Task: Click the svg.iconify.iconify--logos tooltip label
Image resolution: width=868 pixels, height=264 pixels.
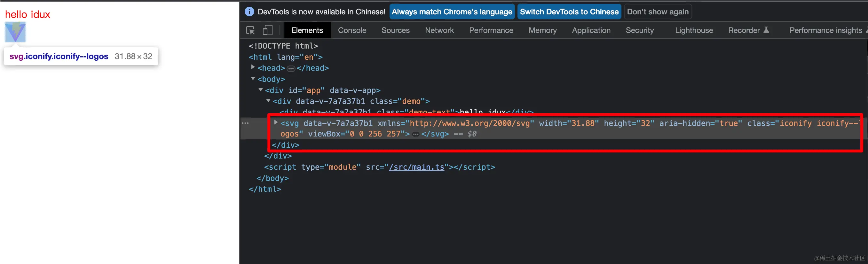Action: pyautogui.click(x=59, y=56)
